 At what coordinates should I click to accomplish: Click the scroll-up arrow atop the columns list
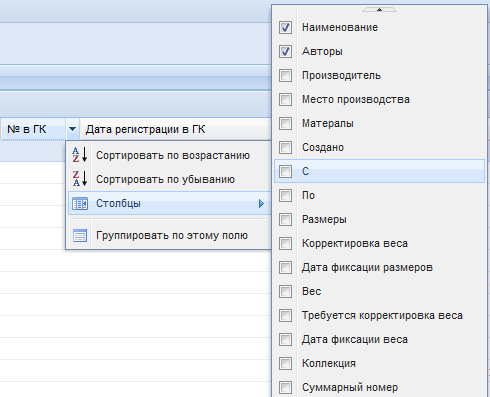point(379,10)
